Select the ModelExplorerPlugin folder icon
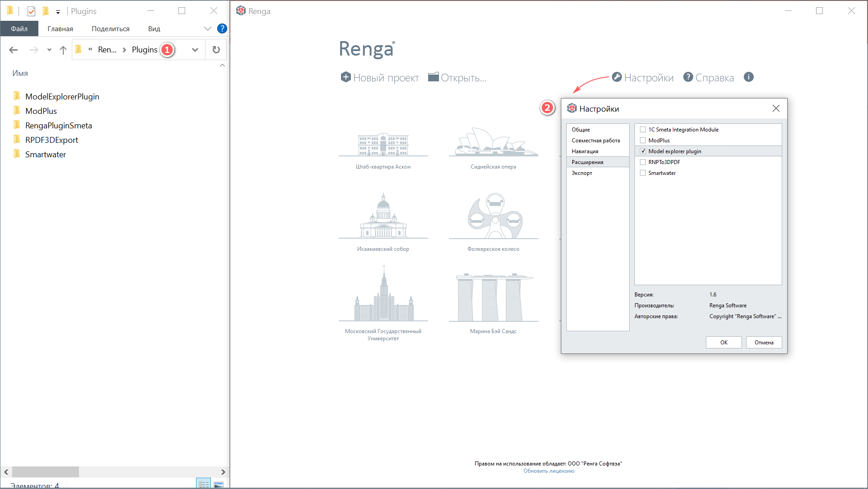 coord(17,96)
